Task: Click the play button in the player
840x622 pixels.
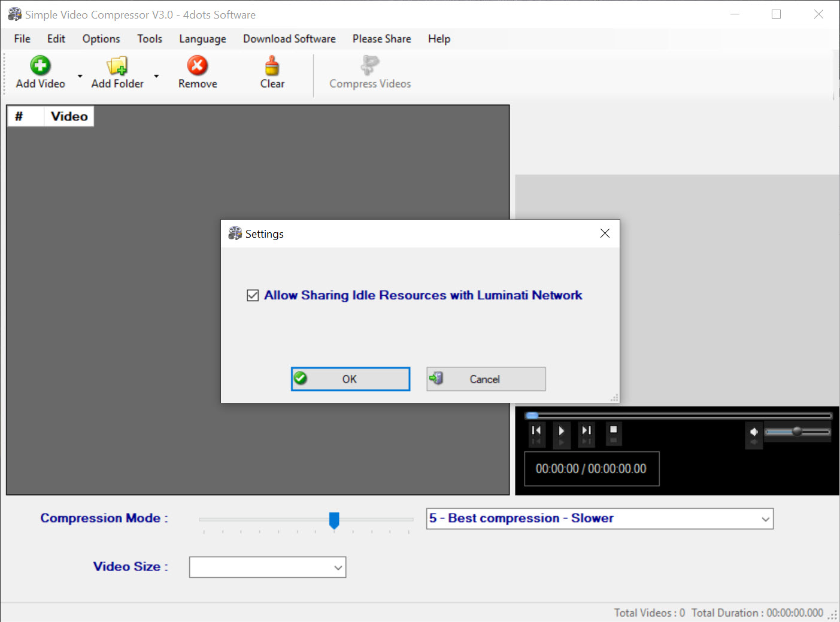Action: click(561, 430)
